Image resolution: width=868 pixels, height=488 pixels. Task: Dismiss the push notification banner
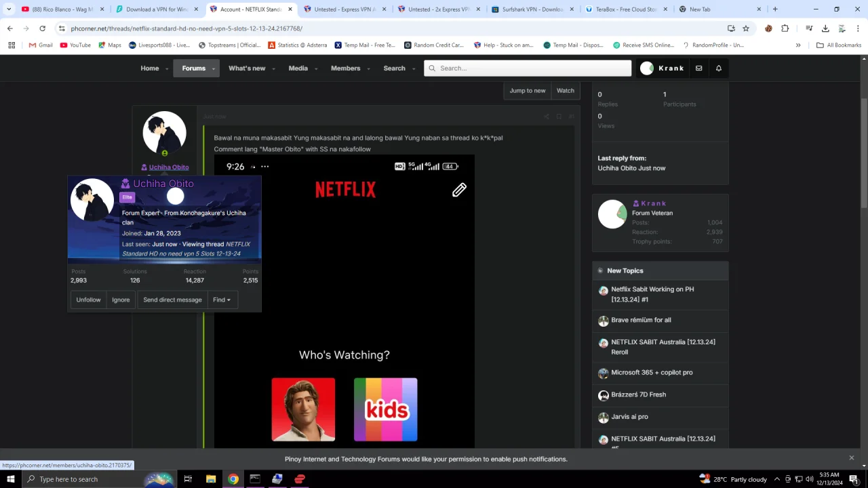coord(852,457)
